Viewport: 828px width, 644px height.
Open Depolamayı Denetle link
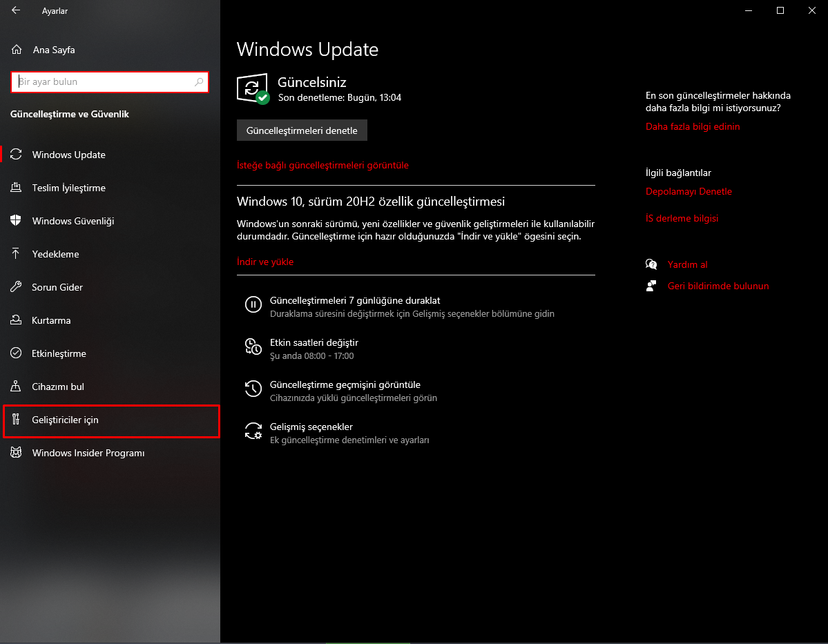(689, 191)
